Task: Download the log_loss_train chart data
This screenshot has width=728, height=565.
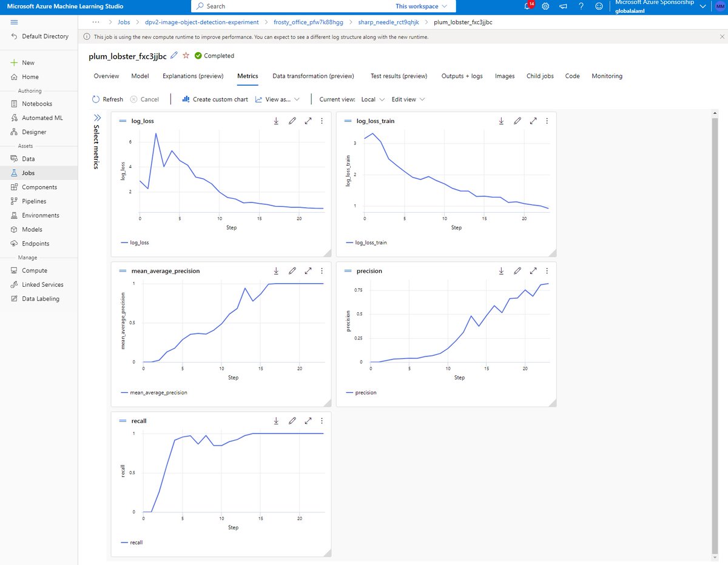Action: pos(501,121)
